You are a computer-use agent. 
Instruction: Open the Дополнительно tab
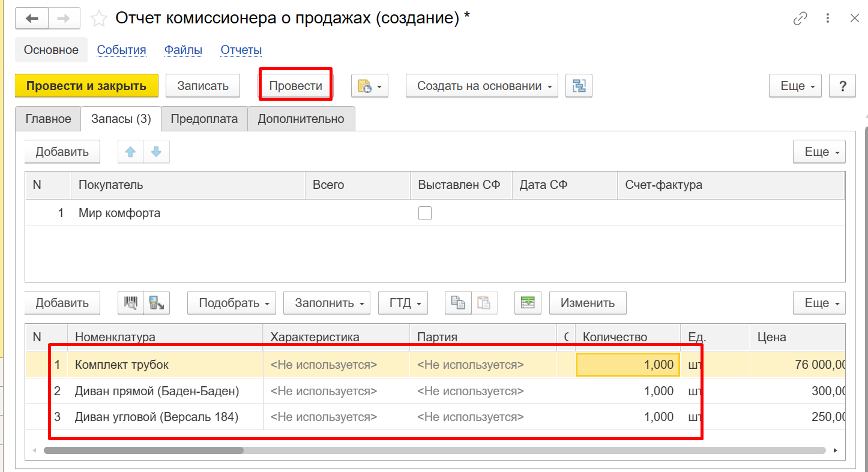click(x=301, y=119)
